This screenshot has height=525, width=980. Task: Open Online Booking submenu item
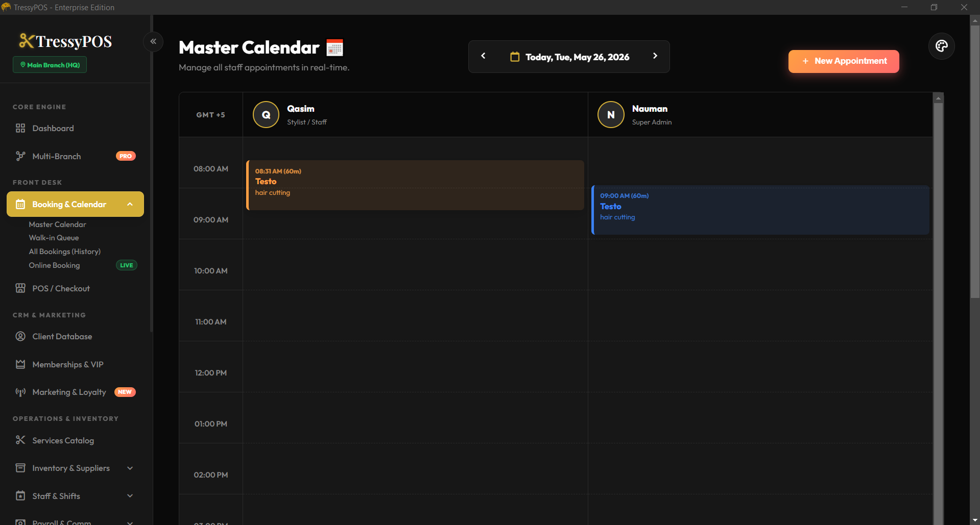click(54, 265)
